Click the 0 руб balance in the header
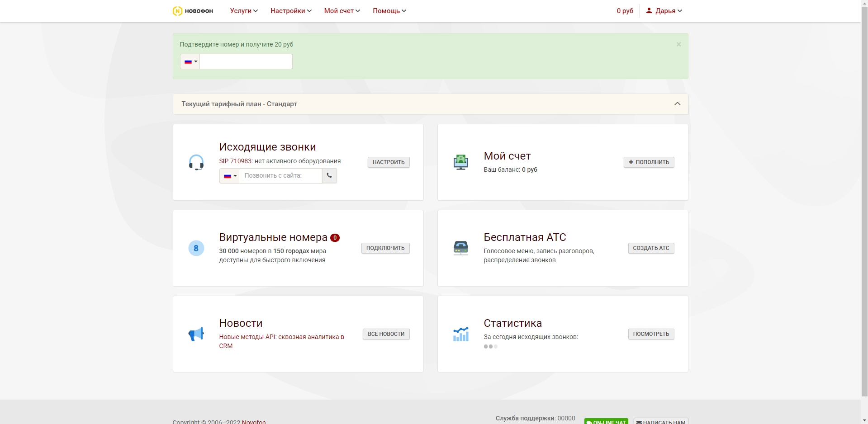The height and width of the screenshot is (424, 868). (625, 11)
